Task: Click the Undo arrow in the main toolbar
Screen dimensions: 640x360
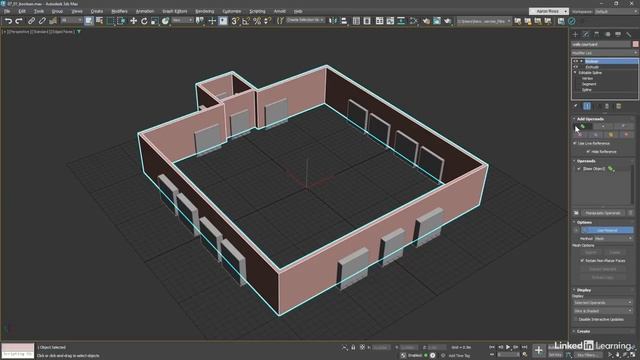Action: click(x=8, y=21)
